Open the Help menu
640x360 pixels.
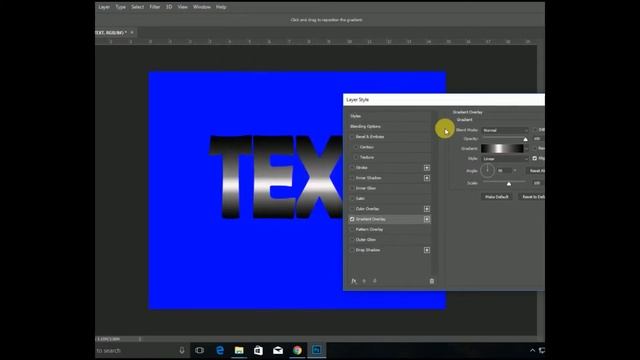click(221, 7)
